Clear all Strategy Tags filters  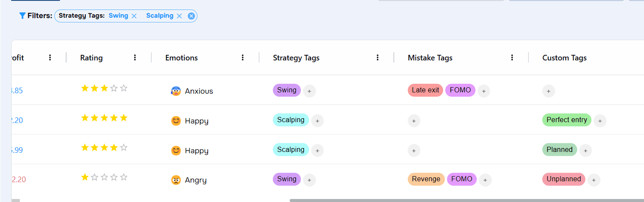191,16
